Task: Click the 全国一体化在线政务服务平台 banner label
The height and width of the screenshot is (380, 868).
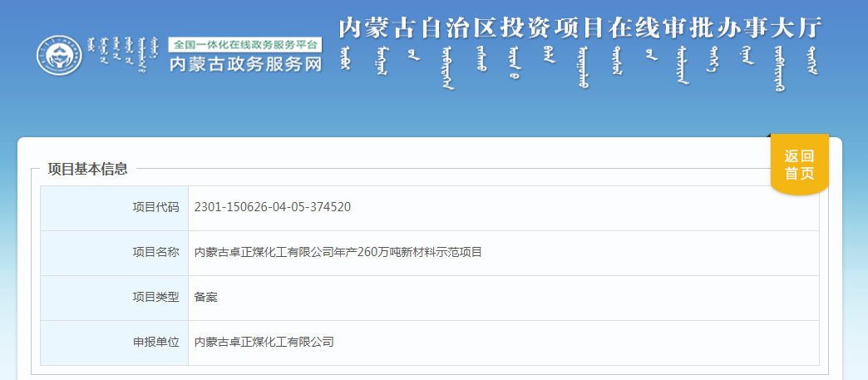Action: pos(246,45)
